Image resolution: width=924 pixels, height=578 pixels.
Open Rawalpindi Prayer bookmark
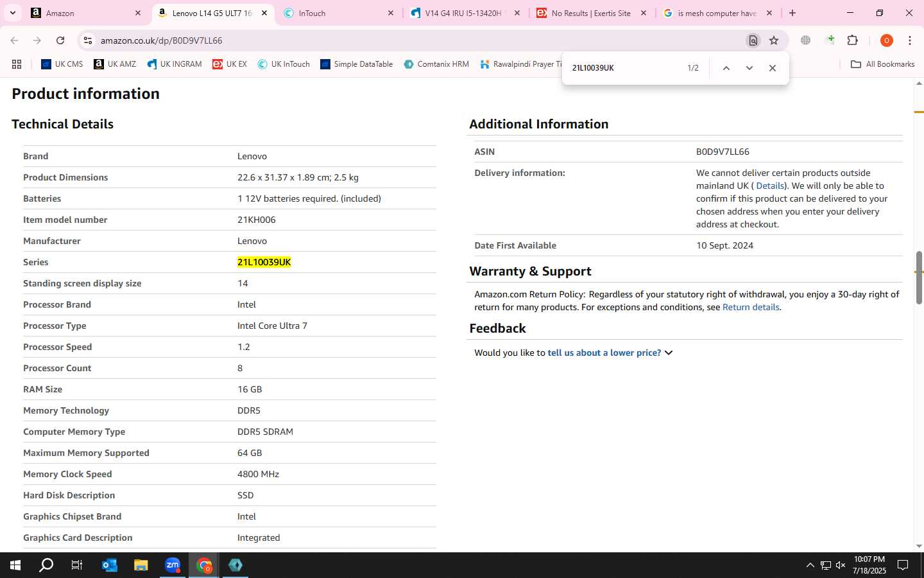click(x=520, y=64)
